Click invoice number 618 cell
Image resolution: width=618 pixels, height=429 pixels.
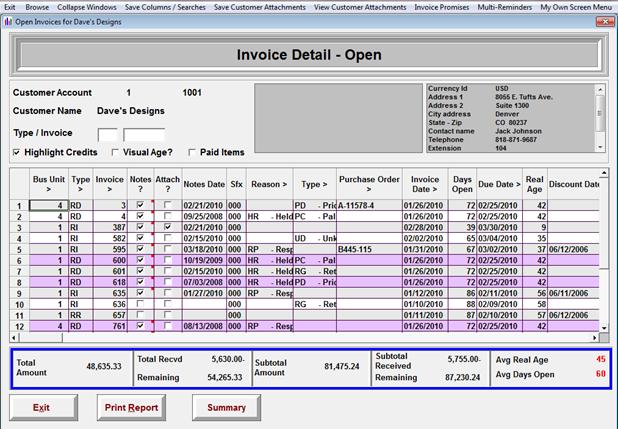110,282
